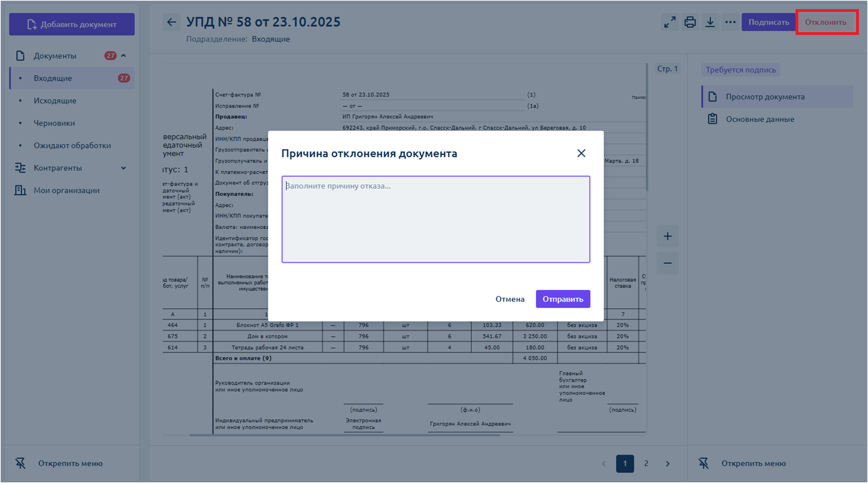Zoom in with the plus icon

667,236
